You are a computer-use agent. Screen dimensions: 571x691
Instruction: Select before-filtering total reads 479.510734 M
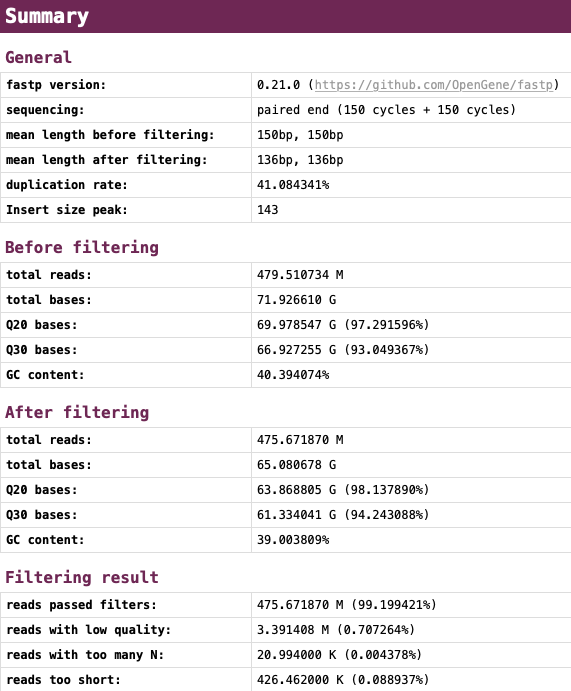pos(300,275)
